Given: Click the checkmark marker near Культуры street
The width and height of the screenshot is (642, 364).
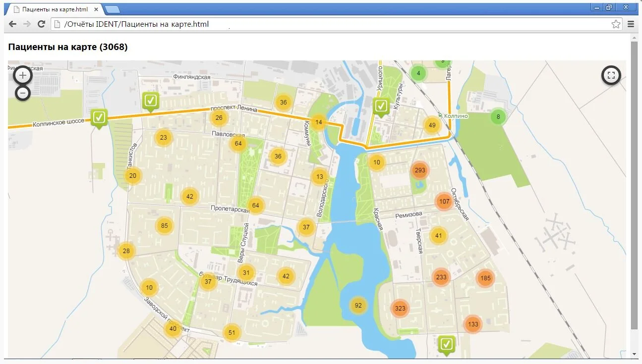Looking at the screenshot, I should 381,107.
